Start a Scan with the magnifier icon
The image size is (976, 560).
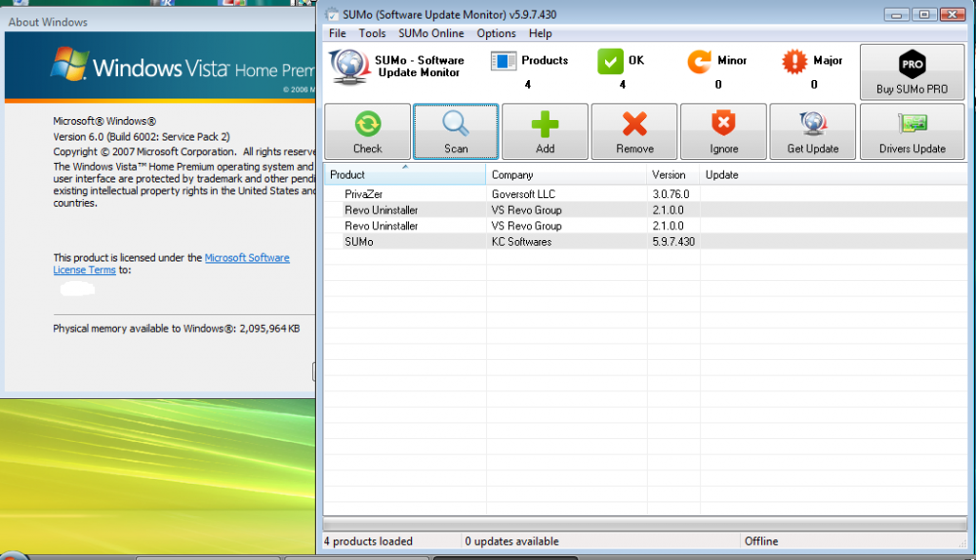456,125
